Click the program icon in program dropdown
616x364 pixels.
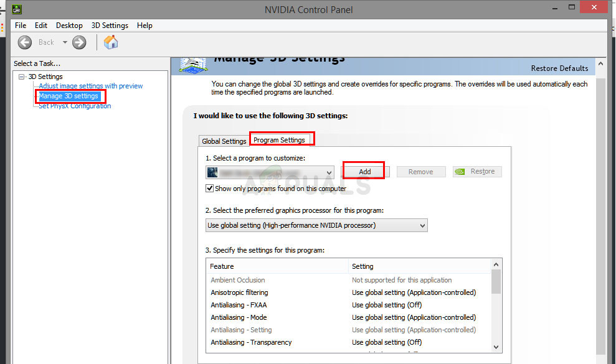212,172
